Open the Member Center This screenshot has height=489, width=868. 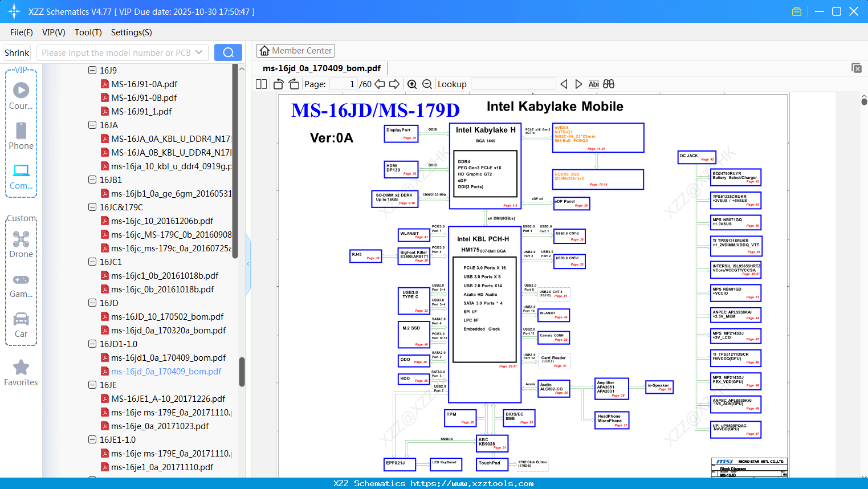click(295, 51)
